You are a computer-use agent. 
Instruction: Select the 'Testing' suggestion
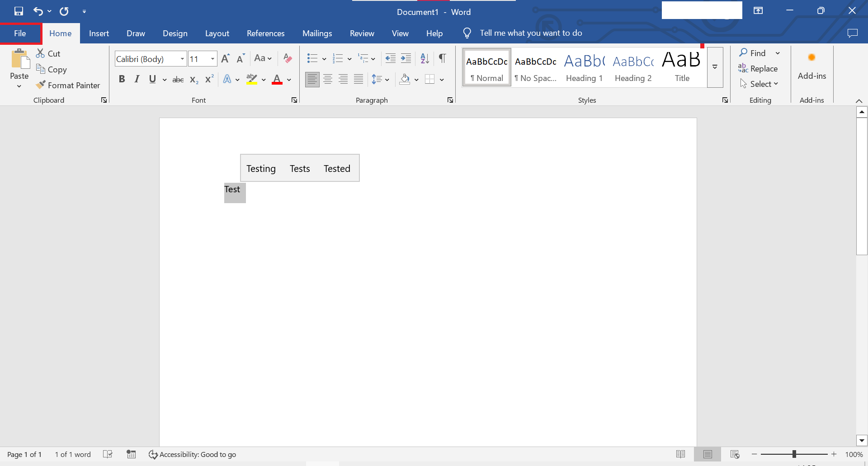point(261,169)
